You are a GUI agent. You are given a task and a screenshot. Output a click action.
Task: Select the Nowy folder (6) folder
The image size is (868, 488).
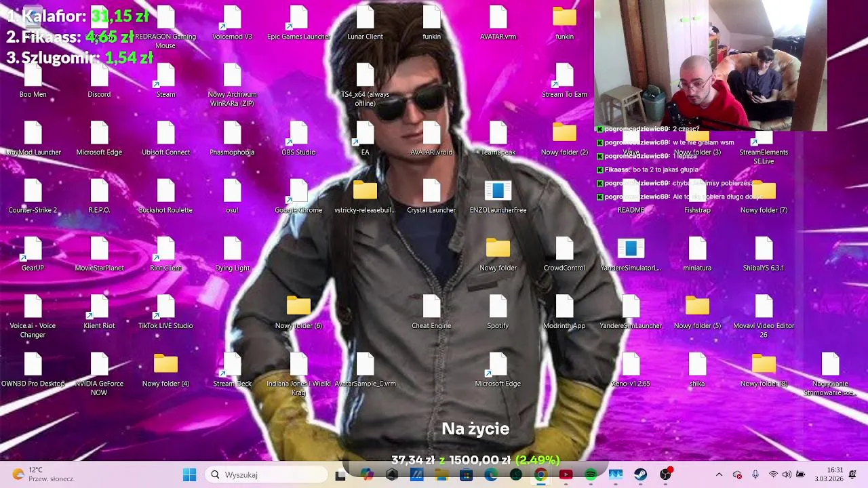tap(298, 311)
